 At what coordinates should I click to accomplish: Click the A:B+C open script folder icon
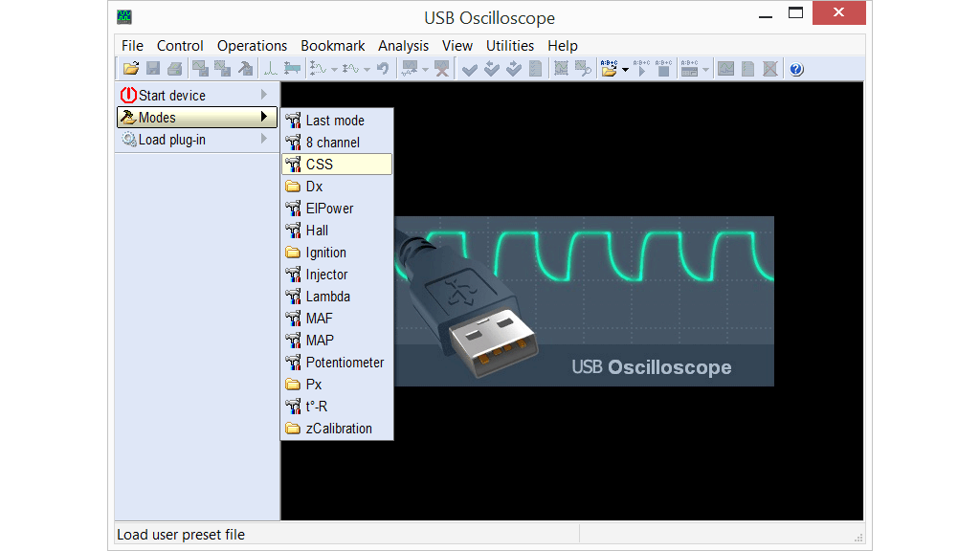pyautogui.click(x=608, y=69)
